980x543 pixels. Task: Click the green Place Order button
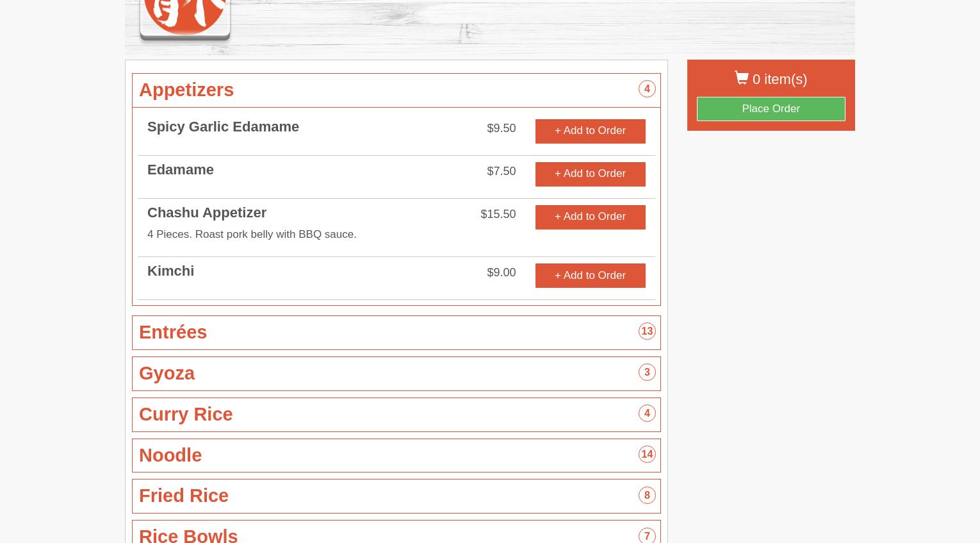coord(771,108)
